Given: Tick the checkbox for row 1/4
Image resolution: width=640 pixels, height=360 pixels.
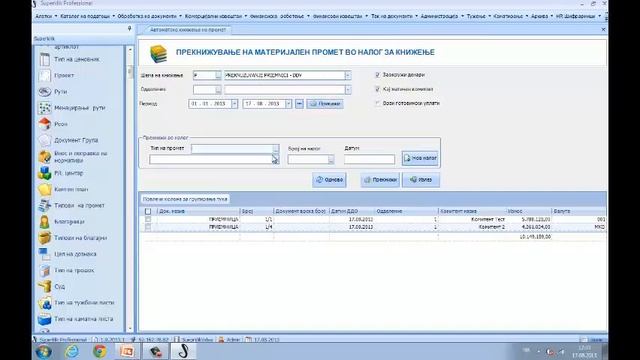Looking at the screenshot, I should 148,227.
